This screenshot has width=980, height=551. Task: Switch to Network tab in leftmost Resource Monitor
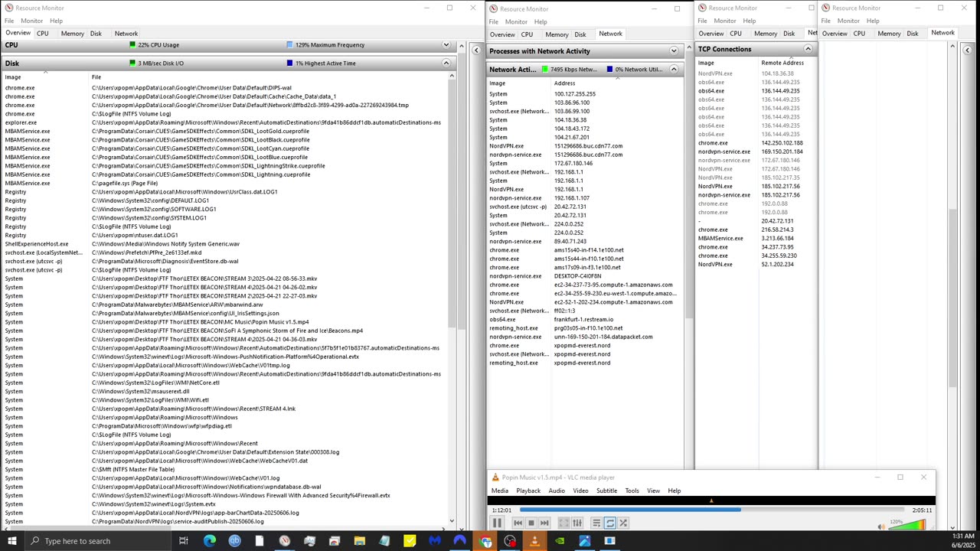pos(126,34)
